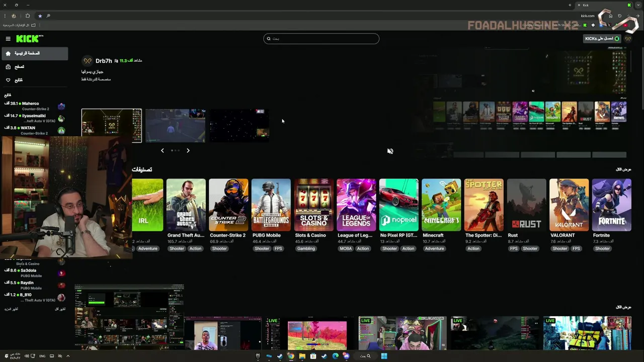
Task: Click Adventure tag under Minecraft
Action: point(434,248)
